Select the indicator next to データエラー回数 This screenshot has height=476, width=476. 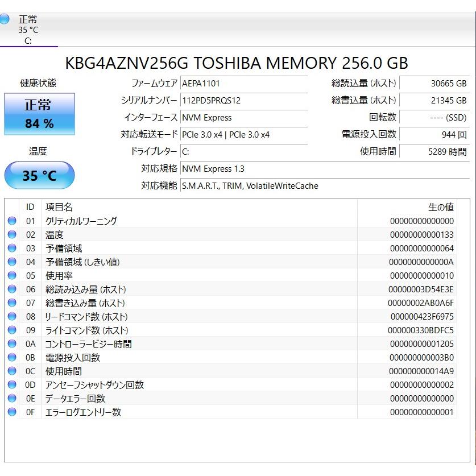(13, 398)
